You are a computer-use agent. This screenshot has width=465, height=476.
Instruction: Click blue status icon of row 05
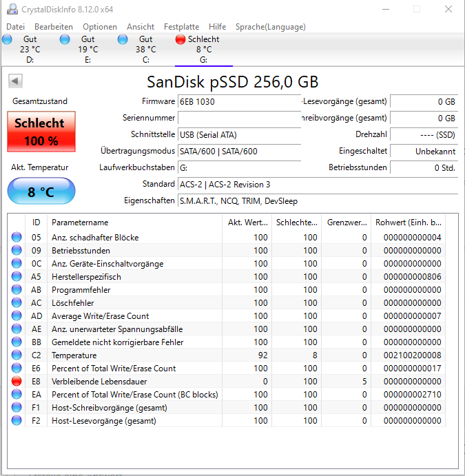click(17, 237)
